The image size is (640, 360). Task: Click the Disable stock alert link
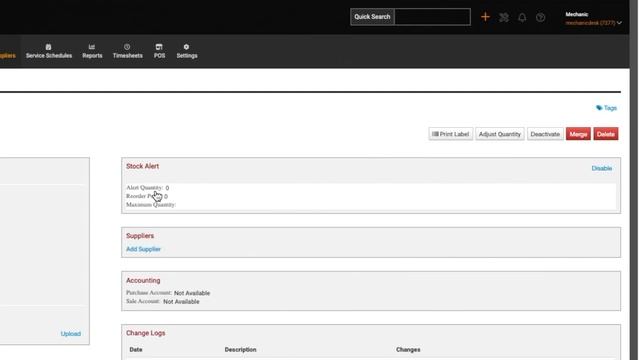point(602,168)
